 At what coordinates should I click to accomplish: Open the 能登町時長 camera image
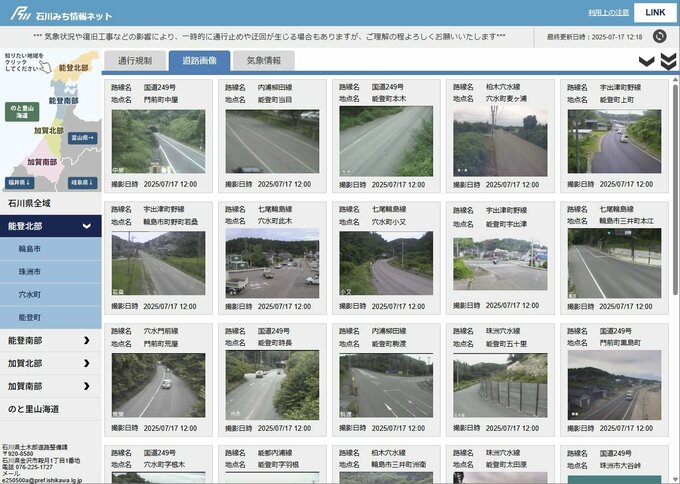pos(272,385)
